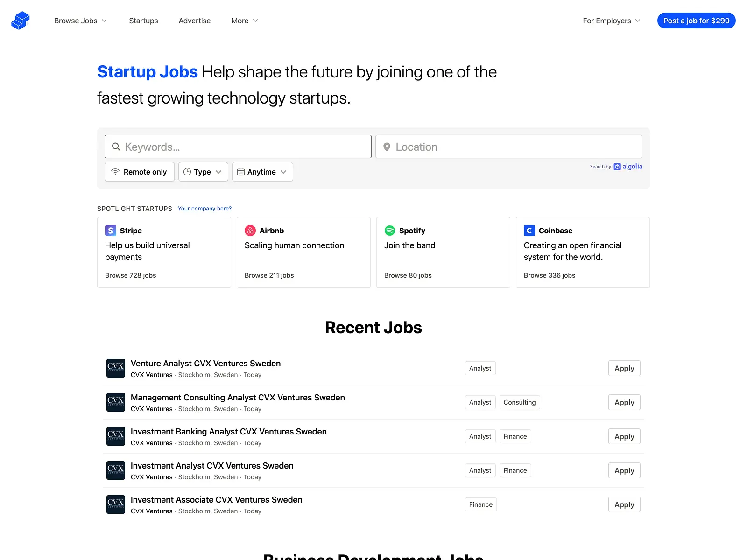Apply to Investment Banking Analyst job
This screenshot has height=560, width=747.
tap(624, 436)
